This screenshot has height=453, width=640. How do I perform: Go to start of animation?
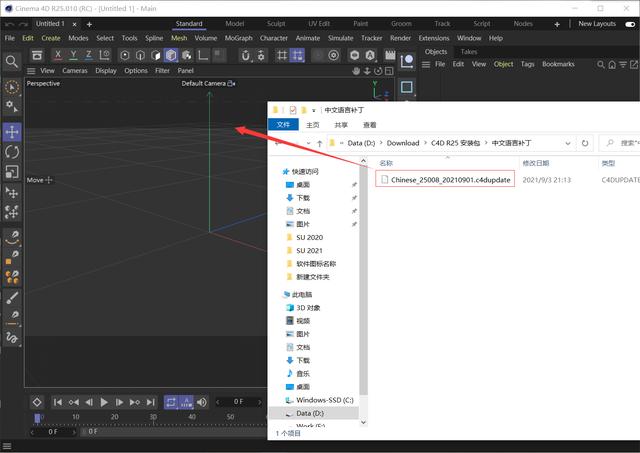point(58,402)
